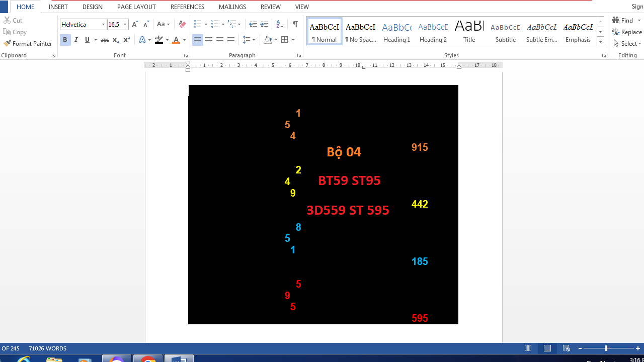644x362 pixels.
Task: Sort the selected text alphabetically
Action: (x=280, y=24)
